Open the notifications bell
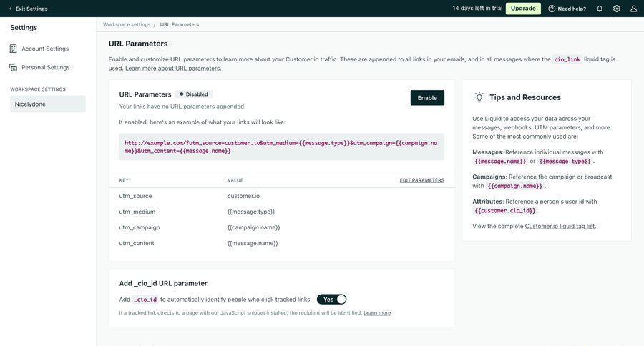The image size is (644, 346). click(600, 9)
